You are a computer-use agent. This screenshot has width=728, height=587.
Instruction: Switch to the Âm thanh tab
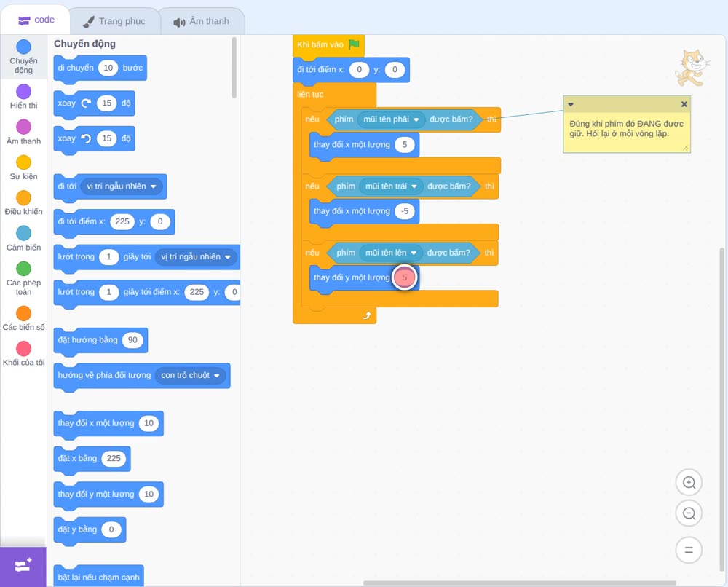click(202, 21)
